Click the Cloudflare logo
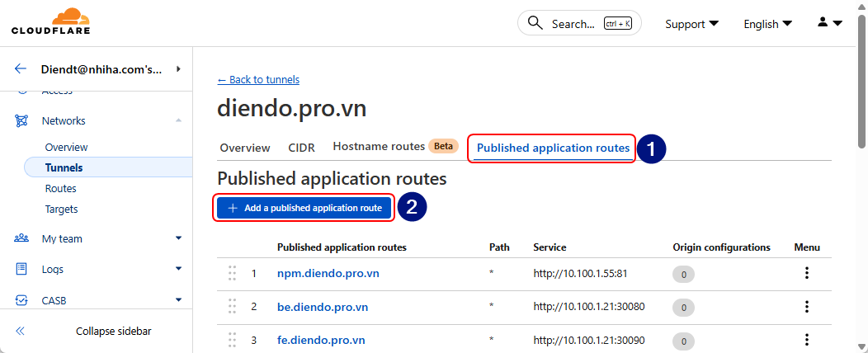The image size is (868, 353). pos(50,22)
